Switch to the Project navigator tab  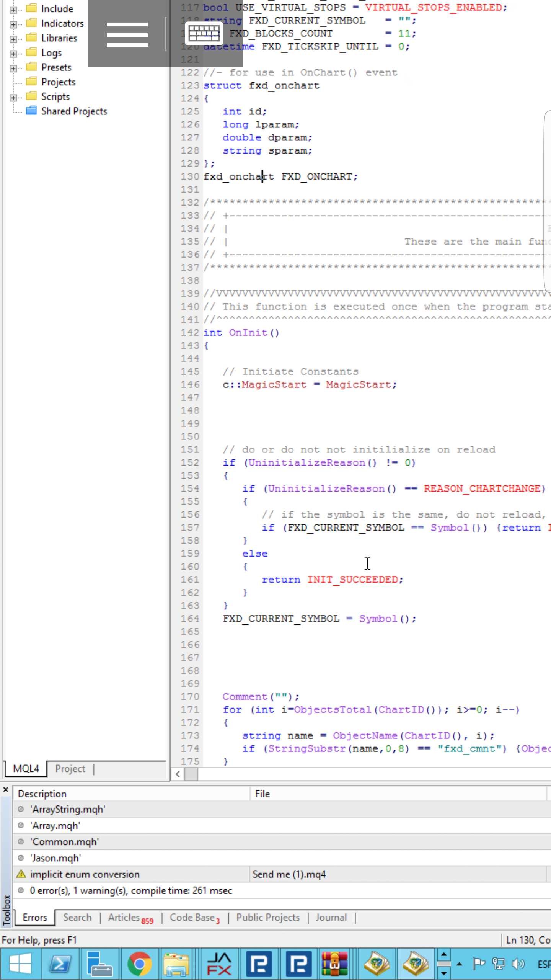70,769
